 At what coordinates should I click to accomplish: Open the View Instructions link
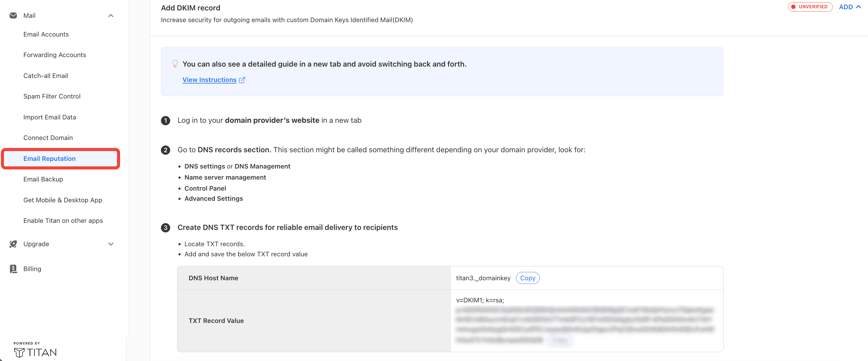(x=209, y=80)
